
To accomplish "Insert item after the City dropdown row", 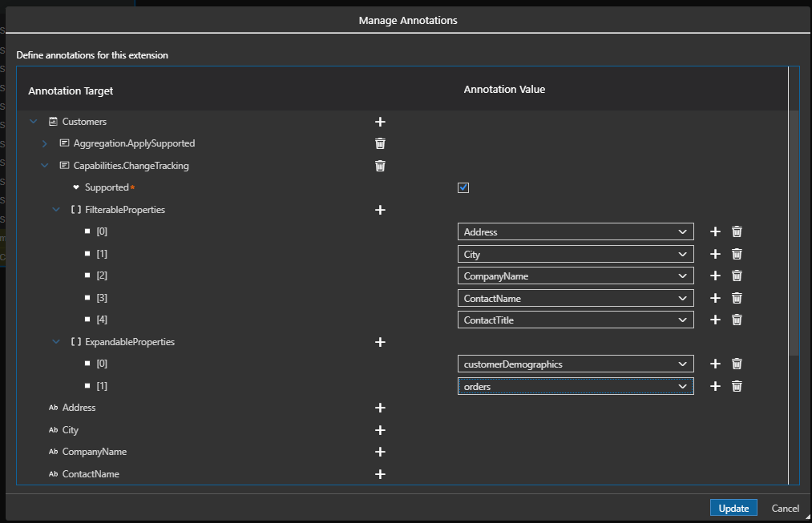I will pyautogui.click(x=715, y=254).
